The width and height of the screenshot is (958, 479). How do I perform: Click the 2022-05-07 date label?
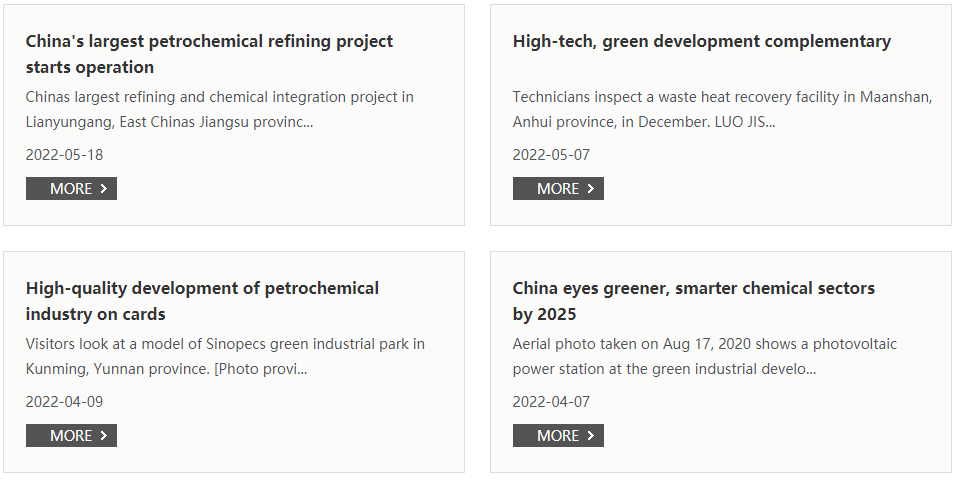click(x=551, y=155)
